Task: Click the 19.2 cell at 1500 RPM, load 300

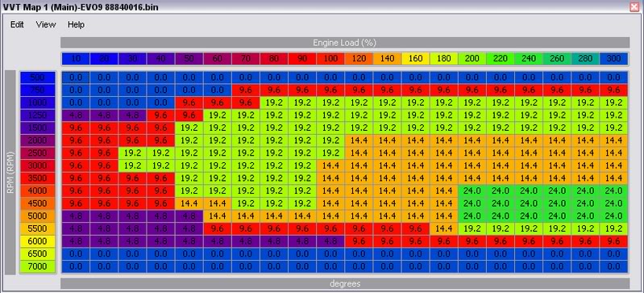Action: [613, 128]
